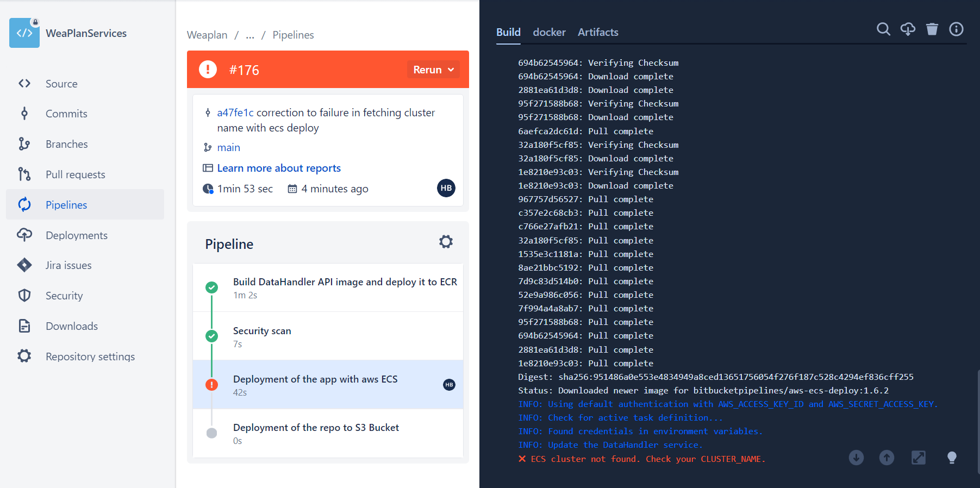The width and height of the screenshot is (980, 488).
Task: Jump to log top with up-arrow icon
Action: (887, 458)
